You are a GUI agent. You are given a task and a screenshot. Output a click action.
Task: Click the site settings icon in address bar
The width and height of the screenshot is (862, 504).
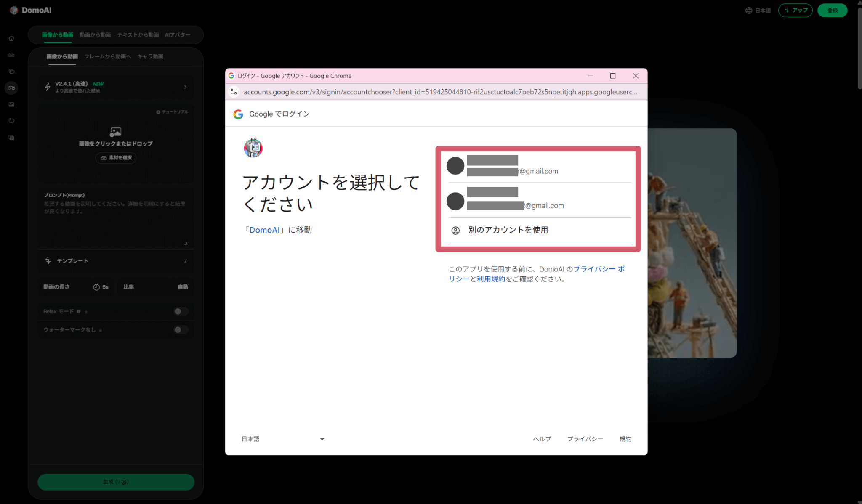(x=234, y=92)
